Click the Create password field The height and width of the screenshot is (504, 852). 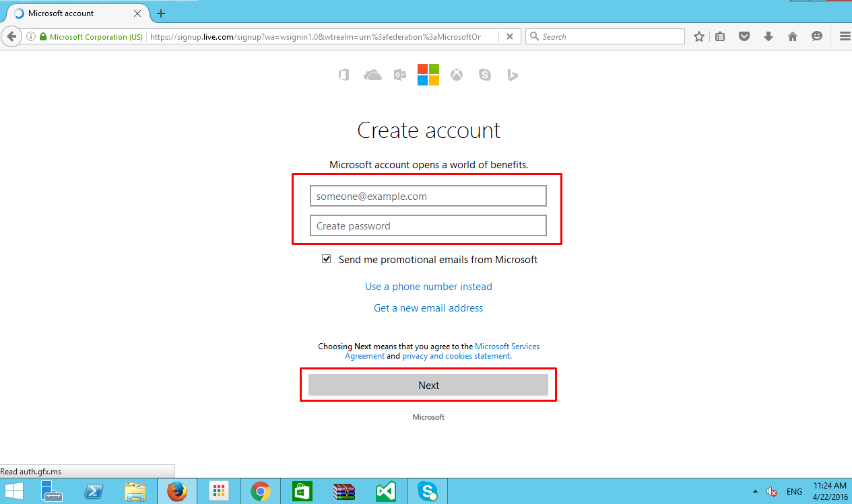pyautogui.click(x=428, y=226)
